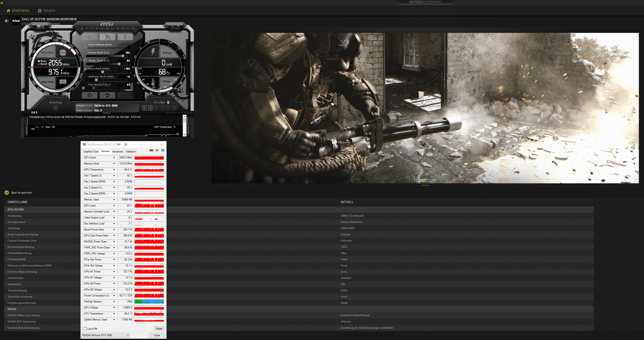This screenshot has width=644, height=340.
Task: Switch to the Graphics Card tab
Action: 91,152
